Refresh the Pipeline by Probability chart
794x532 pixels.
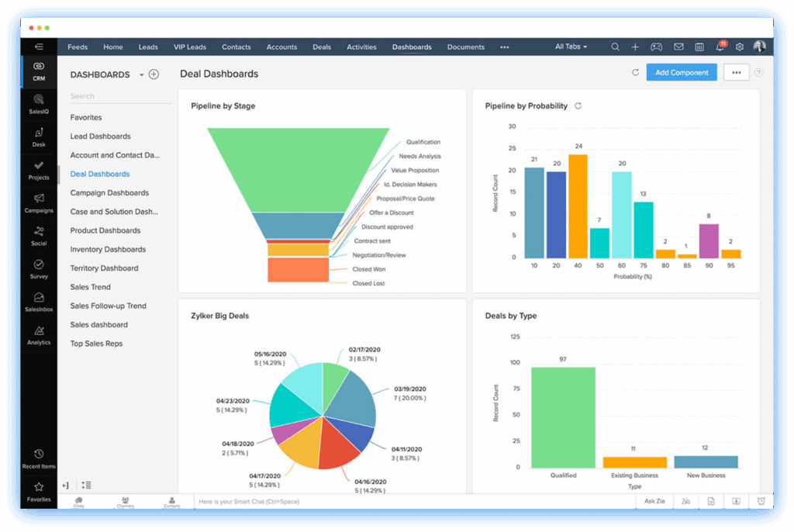click(578, 106)
